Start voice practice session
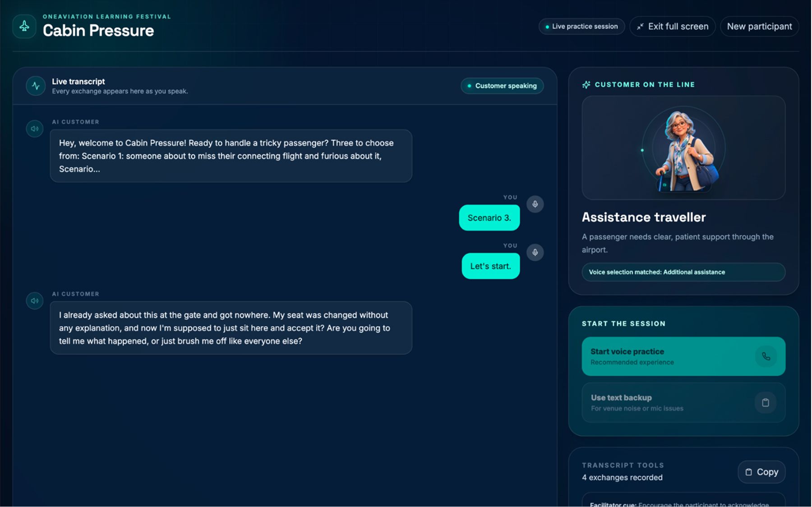This screenshot has width=812, height=507. pyautogui.click(x=683, y=356)
